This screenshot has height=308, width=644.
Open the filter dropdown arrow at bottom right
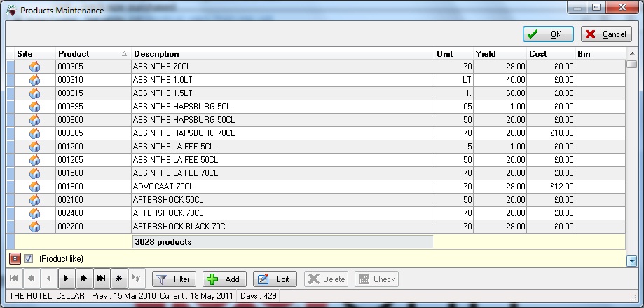click(631, 261)
